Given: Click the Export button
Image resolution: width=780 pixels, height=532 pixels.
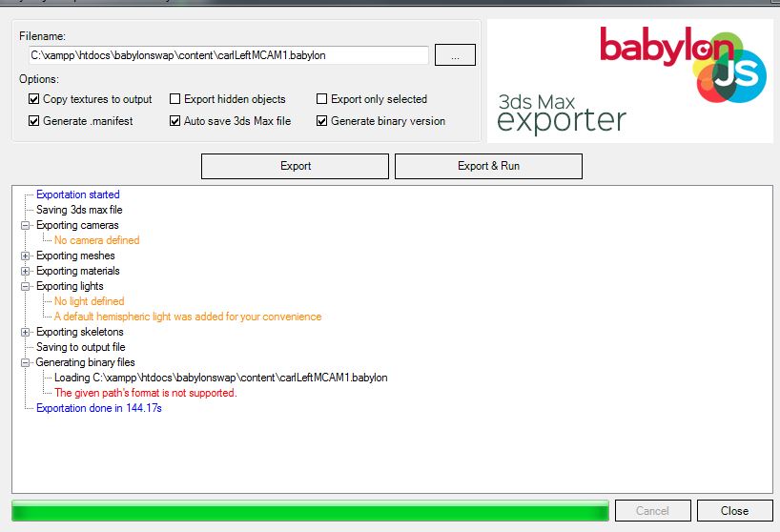Looking at the screenshot, I should (x=295, y=166).
